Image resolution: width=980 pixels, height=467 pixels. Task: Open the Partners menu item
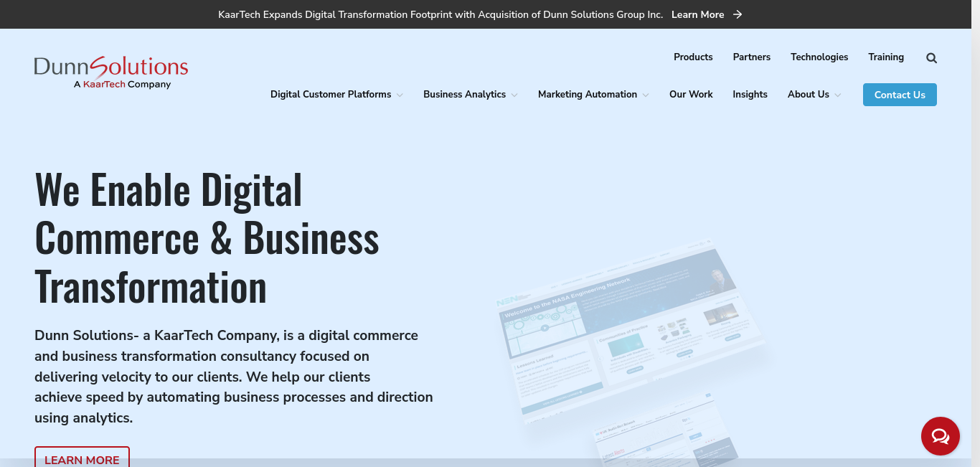pyautogui.click(x=752, y=57)
